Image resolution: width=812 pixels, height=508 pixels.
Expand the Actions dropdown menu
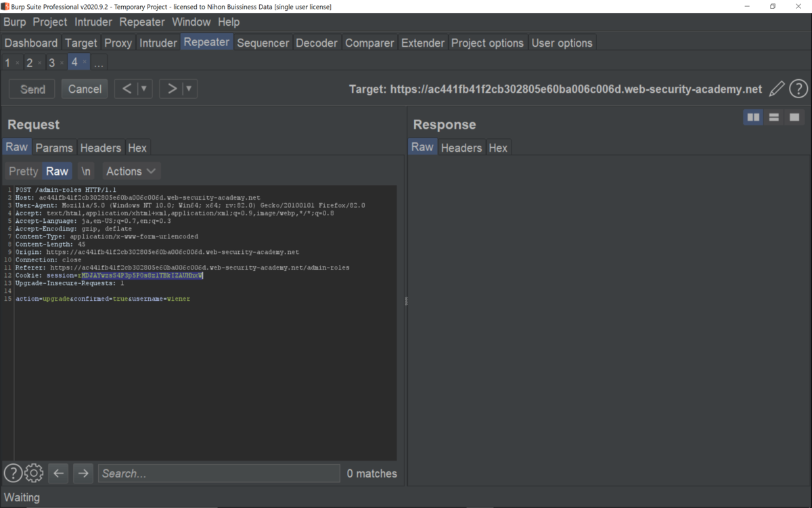131,171
